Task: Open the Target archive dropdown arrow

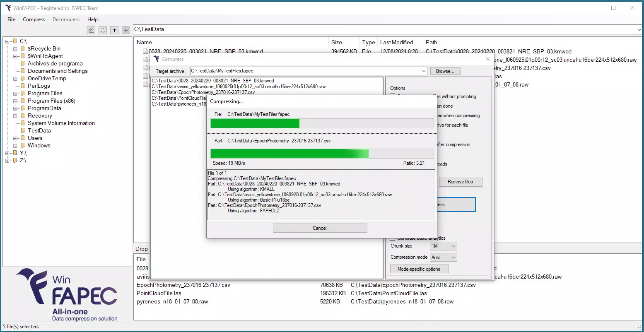Action: (x=424, y=71)
